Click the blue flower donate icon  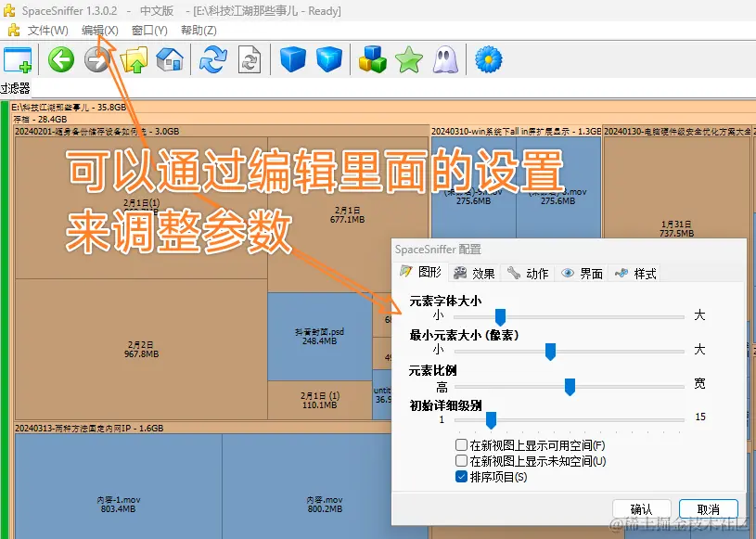click(489, 59)
